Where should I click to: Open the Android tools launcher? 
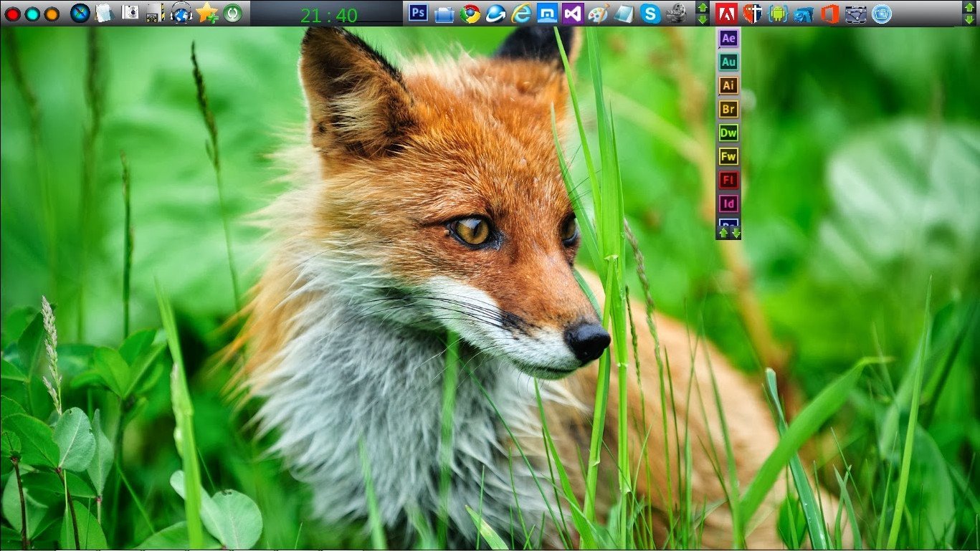tap(778, 13)
